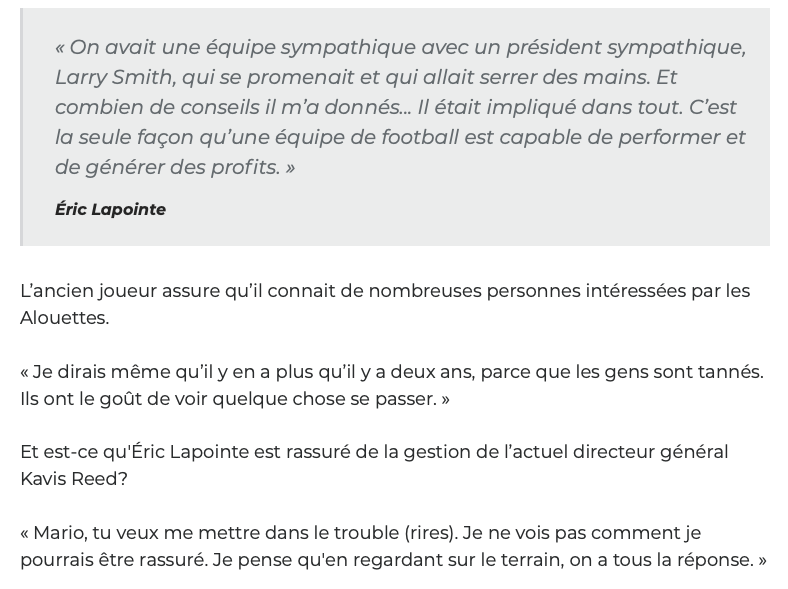Click the name Larry Smith in quote

click(x=116, y=77)
